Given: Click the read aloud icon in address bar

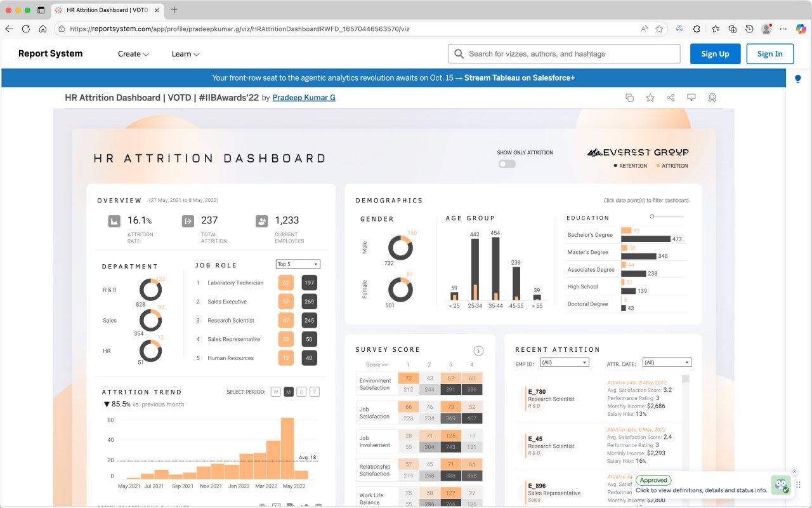Looking at the screenshot, I should coord(645,29).
